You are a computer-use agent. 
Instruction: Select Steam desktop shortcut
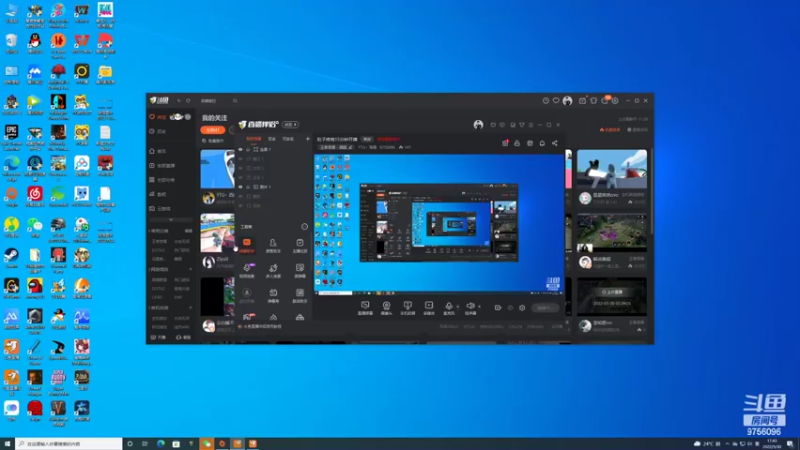(11, 258)
